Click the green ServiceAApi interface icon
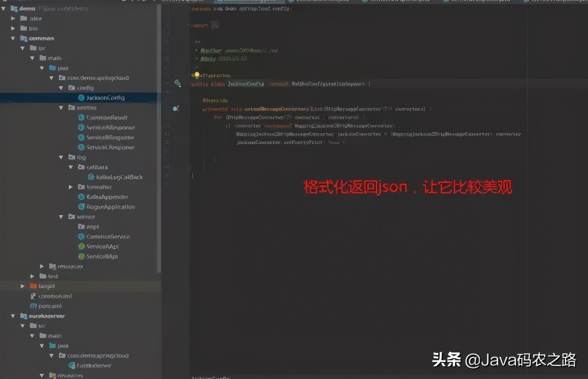This screenshot has width=588, height=379. tap(81, 246)
